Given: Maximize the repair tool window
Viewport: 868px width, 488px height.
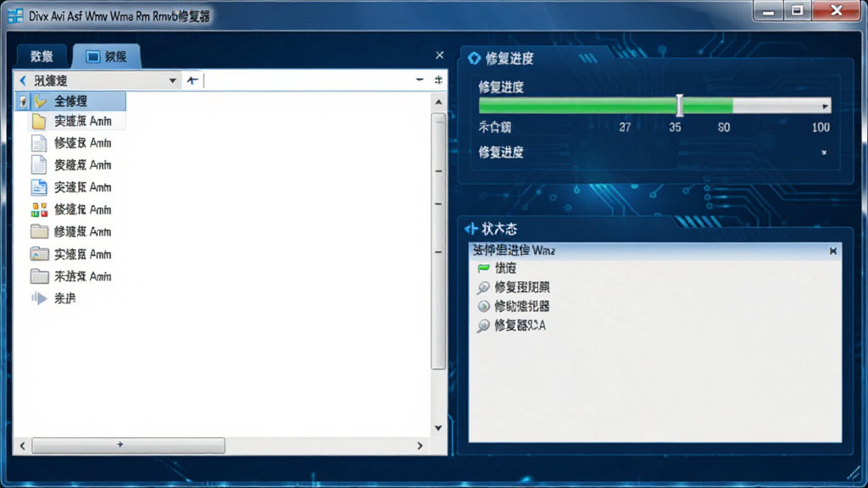Looking at the screenshot, I should (x=797, y=11).
